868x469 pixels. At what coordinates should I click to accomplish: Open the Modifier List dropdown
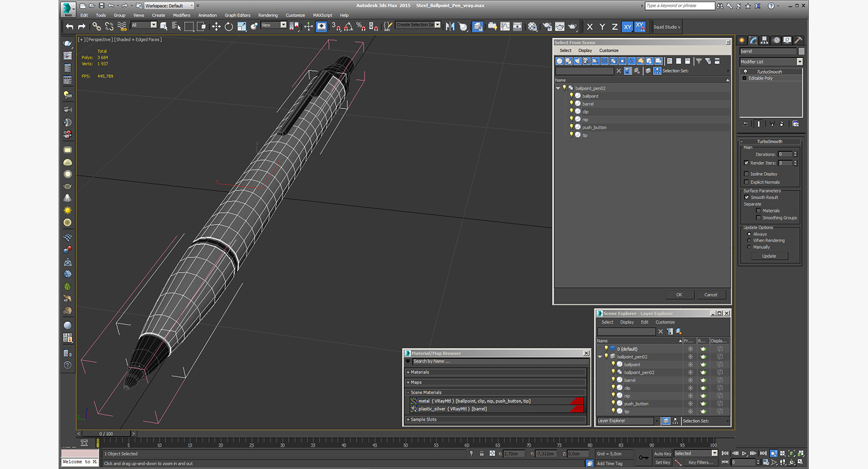771,62
